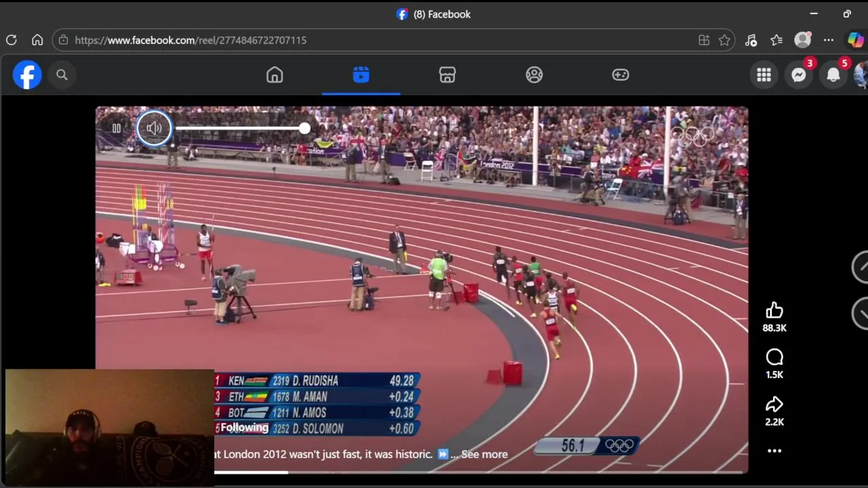868x488 pixels.
Task: Click the address bar URL
Action: pyautogui.click(x=191, y=40)
